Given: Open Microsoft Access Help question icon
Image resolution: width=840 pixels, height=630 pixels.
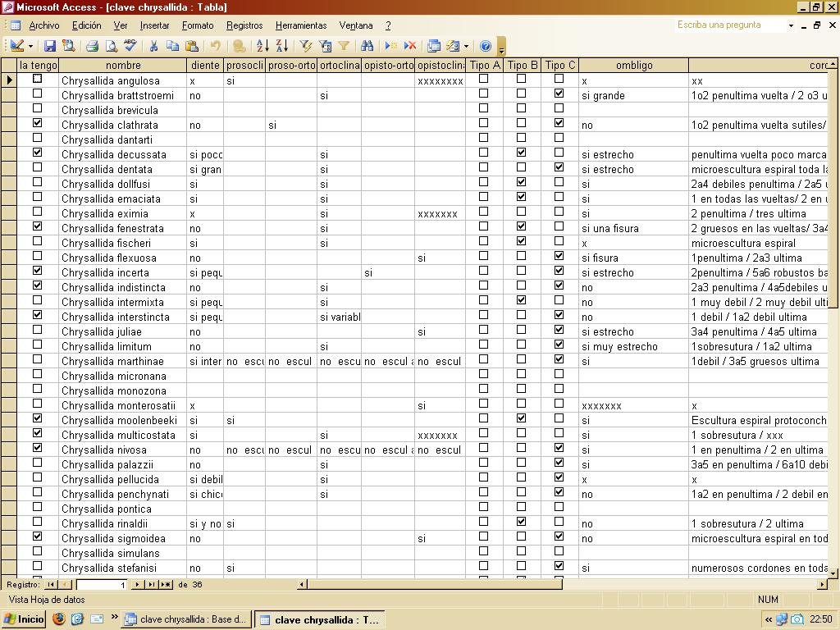Looking at the screenshot, I should (x=486, y=46).
